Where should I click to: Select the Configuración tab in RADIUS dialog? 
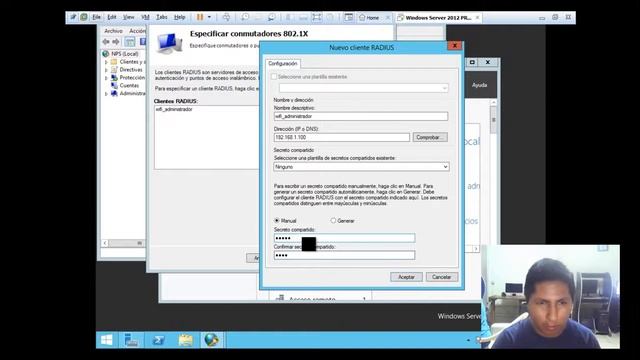click(283, 64)
